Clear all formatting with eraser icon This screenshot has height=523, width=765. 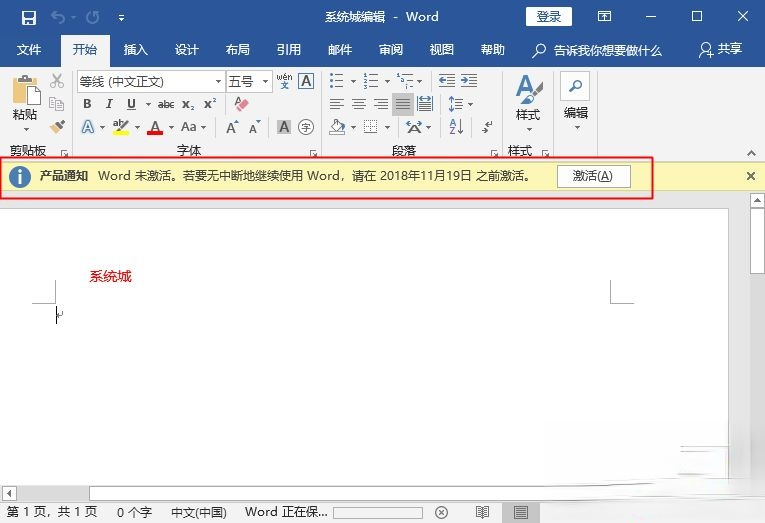click(x=241, y=103)
